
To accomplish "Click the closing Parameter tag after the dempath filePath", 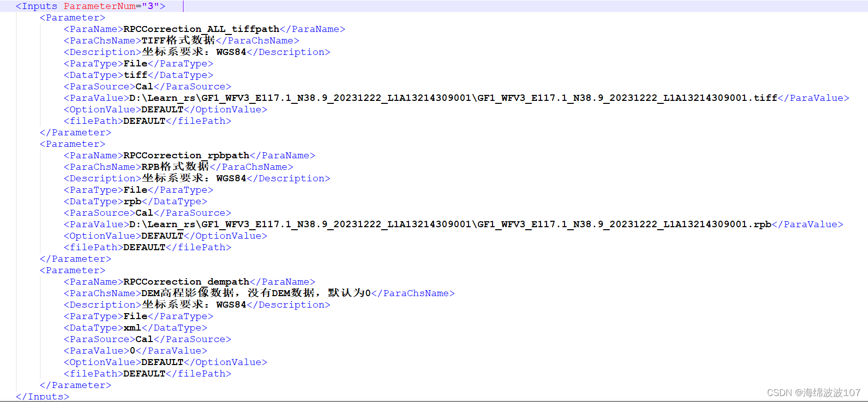I will point(75,385).
